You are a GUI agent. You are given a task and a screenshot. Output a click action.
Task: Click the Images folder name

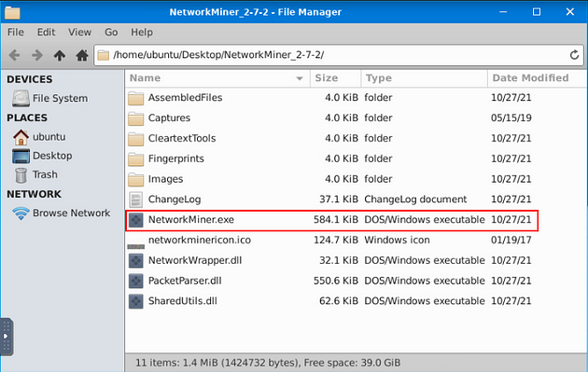click(165, 179)
